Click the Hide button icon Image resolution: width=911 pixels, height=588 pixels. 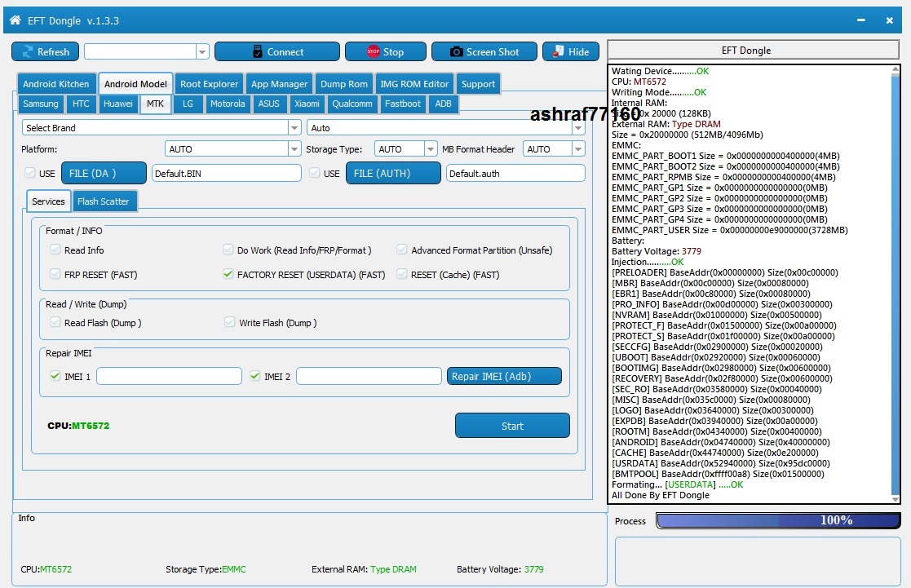(558, 51)
